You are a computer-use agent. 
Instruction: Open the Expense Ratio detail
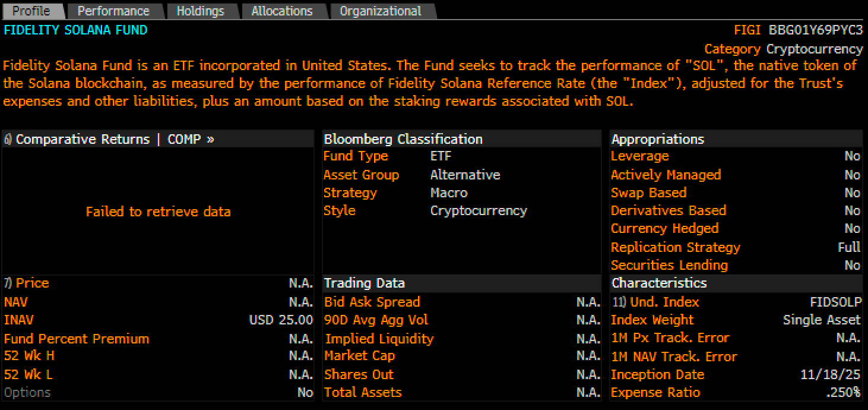tap(655, 392)
